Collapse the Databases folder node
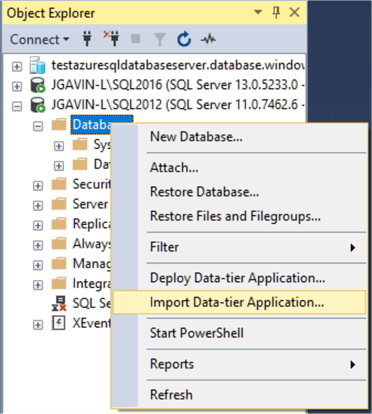Viewport: 372px width, 414px height. point(38,126)
